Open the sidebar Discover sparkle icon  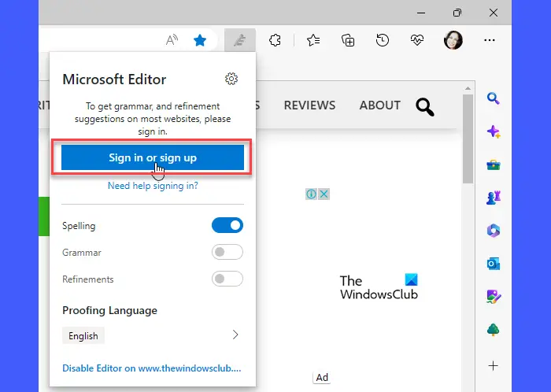[494, 131]
